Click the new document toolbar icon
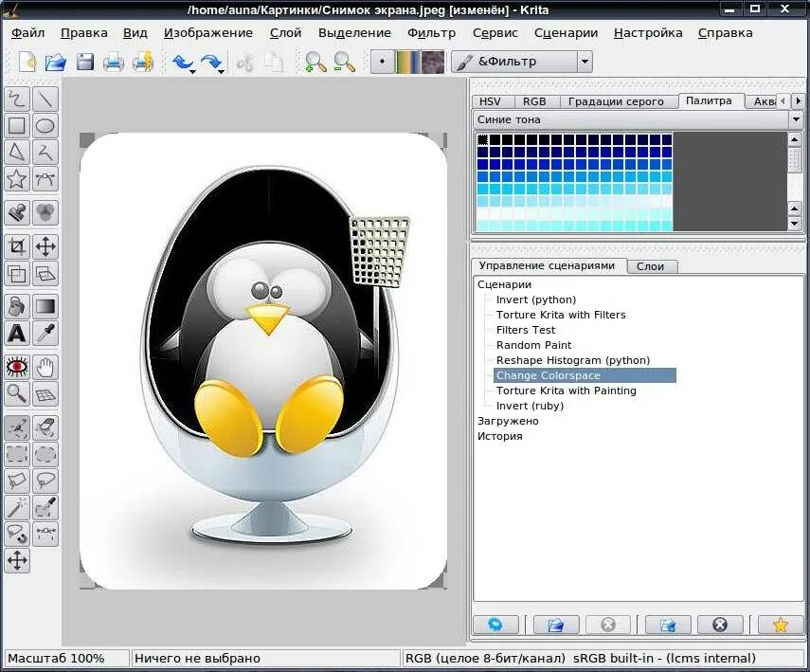Screen dimensions: 810x672 (x=27, y=62)
